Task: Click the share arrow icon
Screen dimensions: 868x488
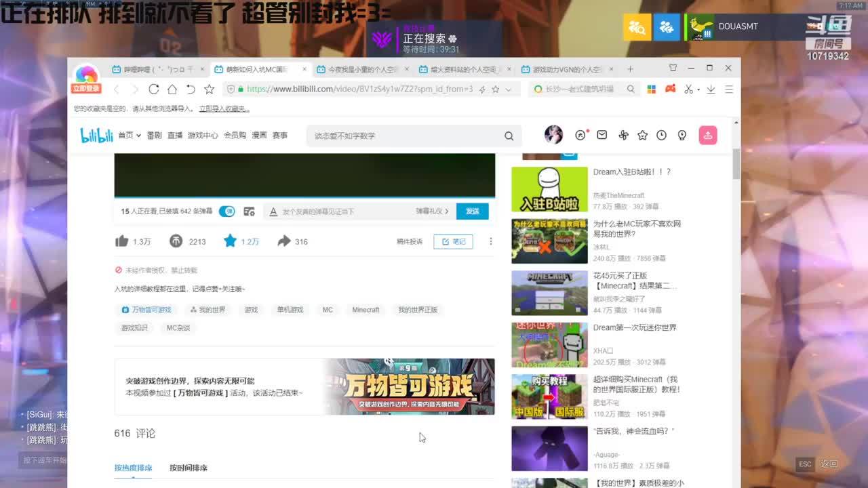Action: (284, 241)
